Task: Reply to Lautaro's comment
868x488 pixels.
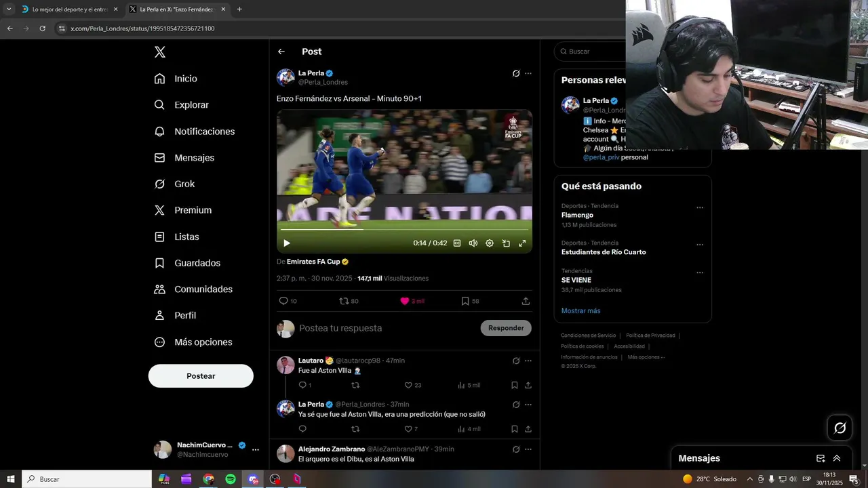Action: [305, 385]
